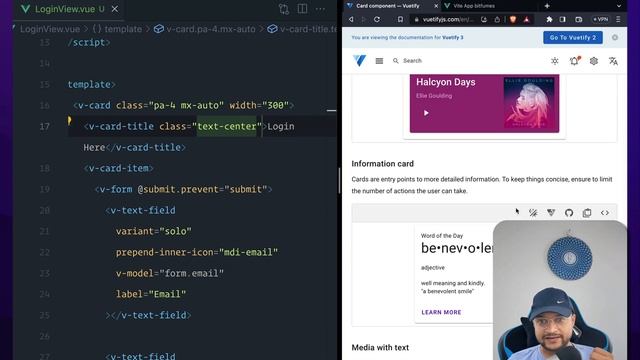Screen dimensions: 640x360
Task: Dismiss the Vuetify 3 documentation banner
Action: (615, 38)
